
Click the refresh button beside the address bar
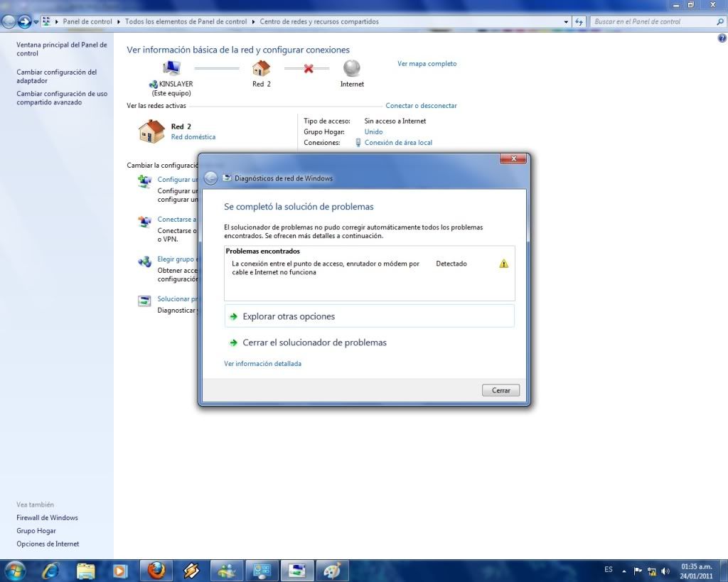point(579,22)
